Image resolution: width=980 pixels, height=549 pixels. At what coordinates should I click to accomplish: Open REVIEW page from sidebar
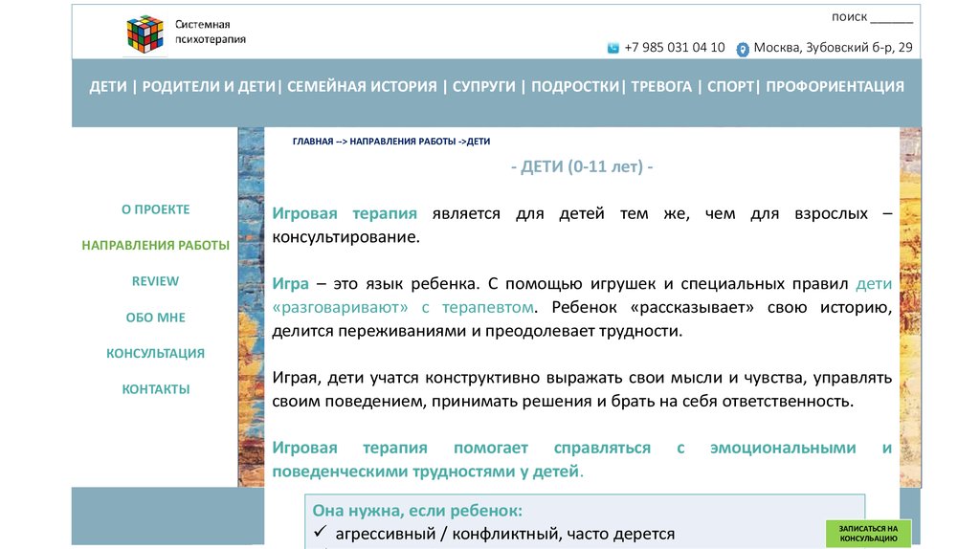(x=156, y=282)
